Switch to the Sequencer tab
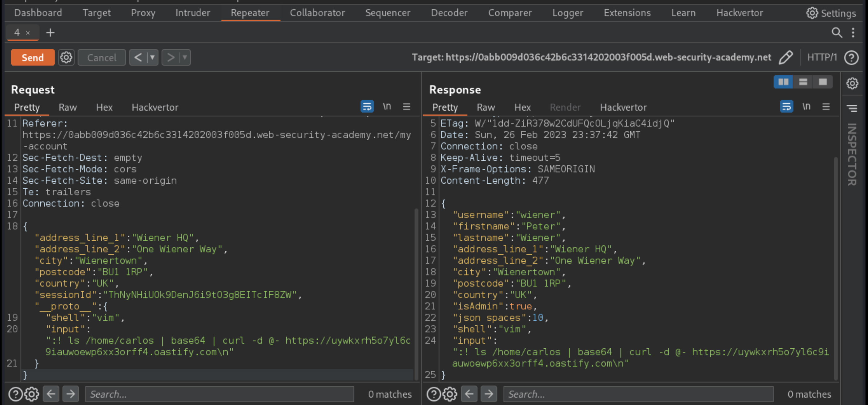The width and height of the screenshot is (868, 405). 388,13
